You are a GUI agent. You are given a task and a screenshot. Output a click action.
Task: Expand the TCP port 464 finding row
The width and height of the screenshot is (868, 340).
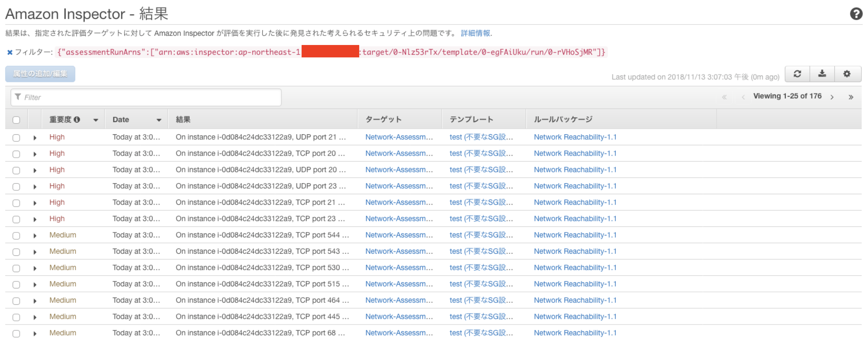coord(35,301)
